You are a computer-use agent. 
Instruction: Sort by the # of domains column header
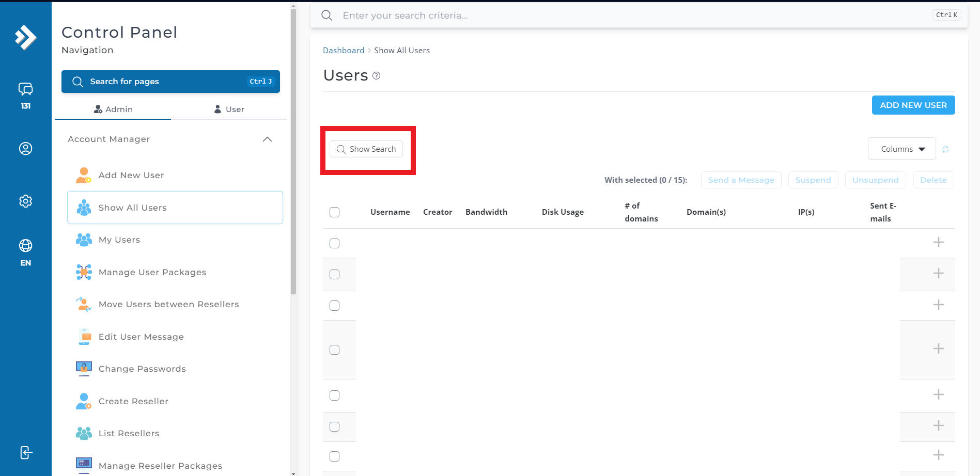641,212
